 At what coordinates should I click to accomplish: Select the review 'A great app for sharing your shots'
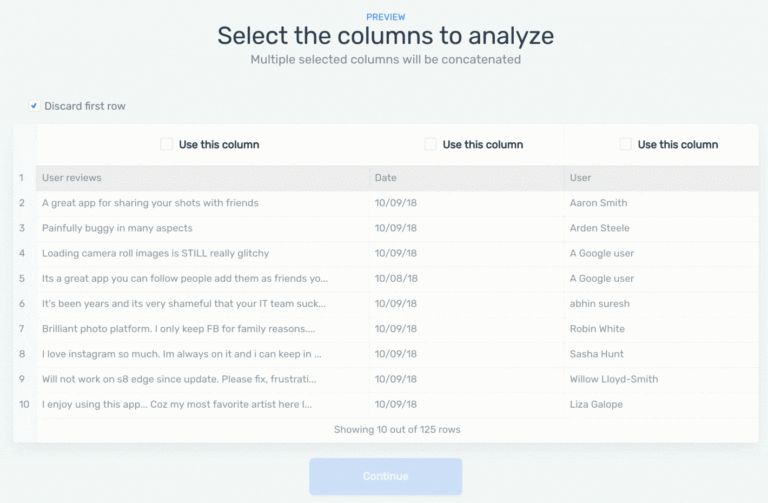pyautogui.click(x=150, y=203)
